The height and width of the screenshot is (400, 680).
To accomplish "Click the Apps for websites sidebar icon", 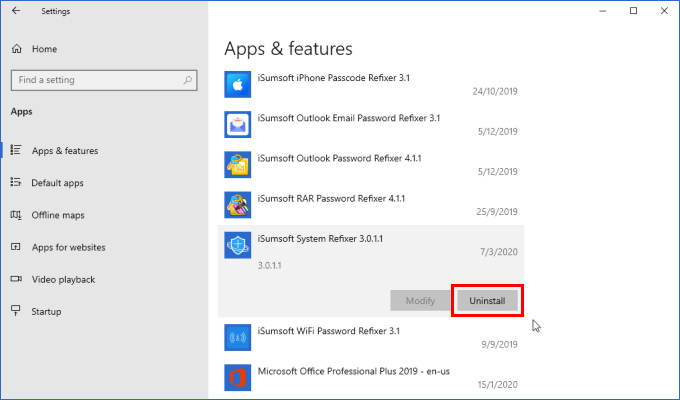I will [16, 247].
